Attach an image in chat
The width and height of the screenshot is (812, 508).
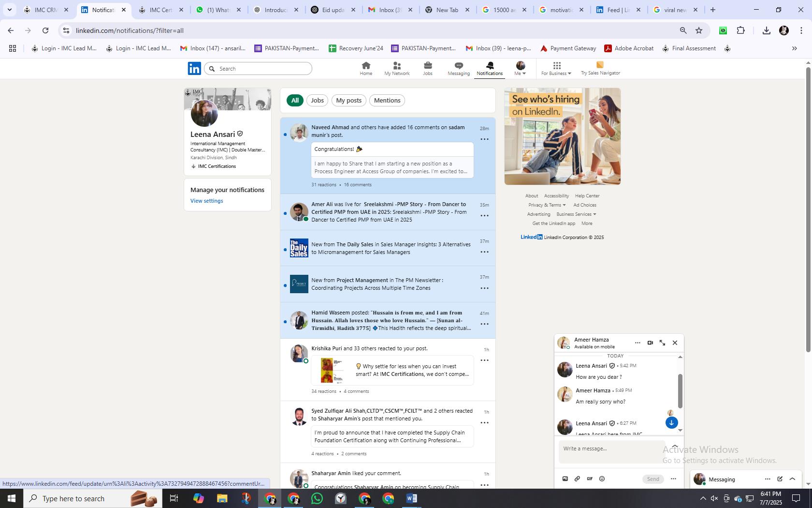point(565,478)
